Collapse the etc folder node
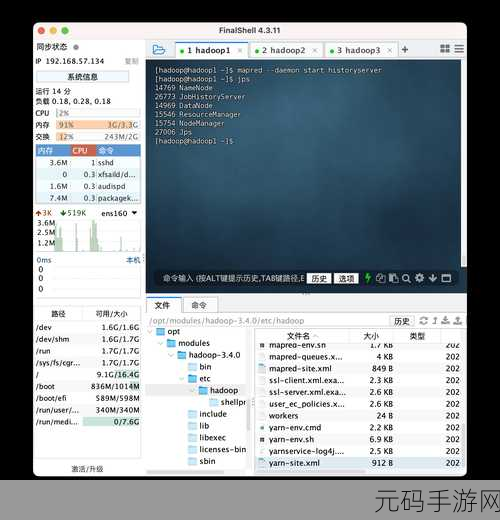This screenshot has height=520, width=500. pyautogui.click(x=182, y=379)
